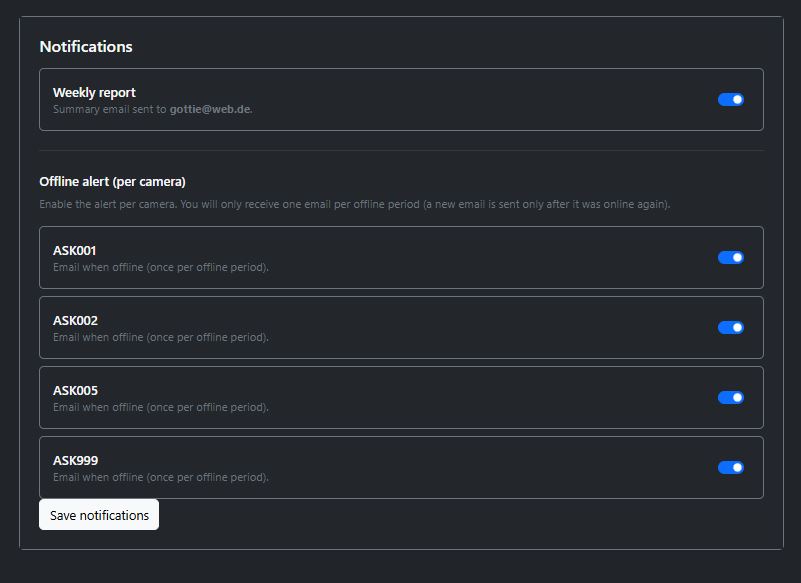
Task: Click the offline alert explanation text
Action: pyautogui.click(x=355, y=205)
